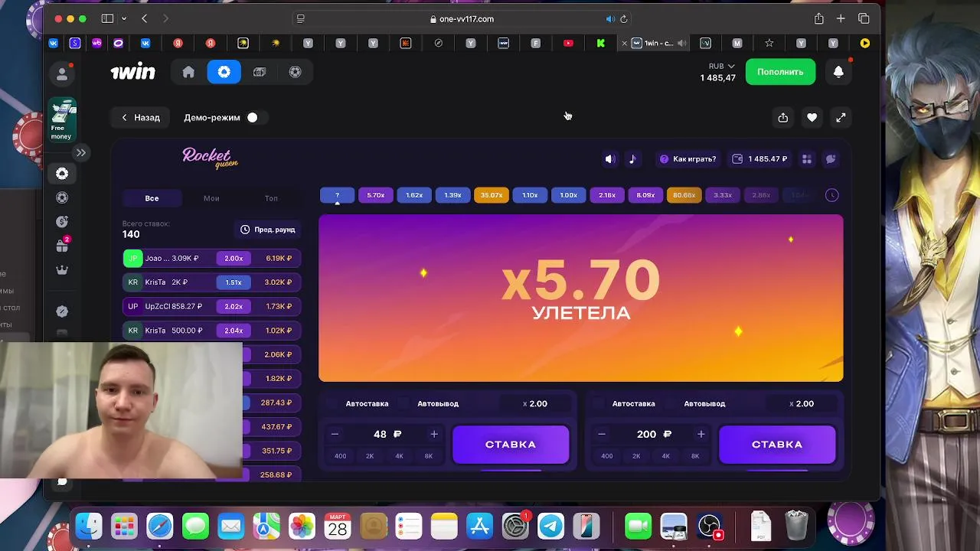Reload the page in Safari address bar

pos(624,19)
